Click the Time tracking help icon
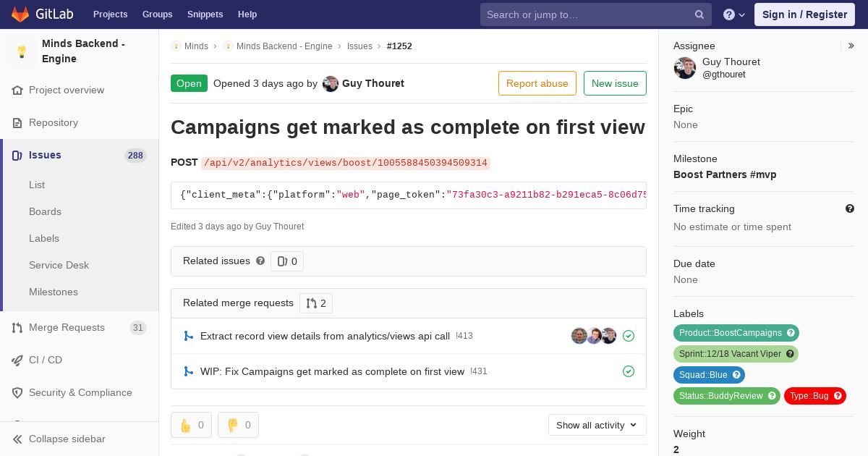The height and width of the screenshot is (456, 868). pyautogui.click(x=850, y=208)
